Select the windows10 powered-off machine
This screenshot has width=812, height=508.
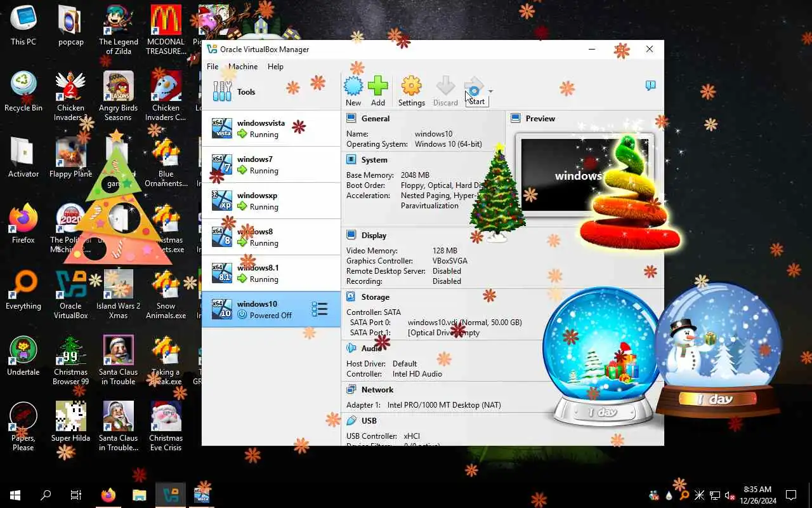[271, 309]
